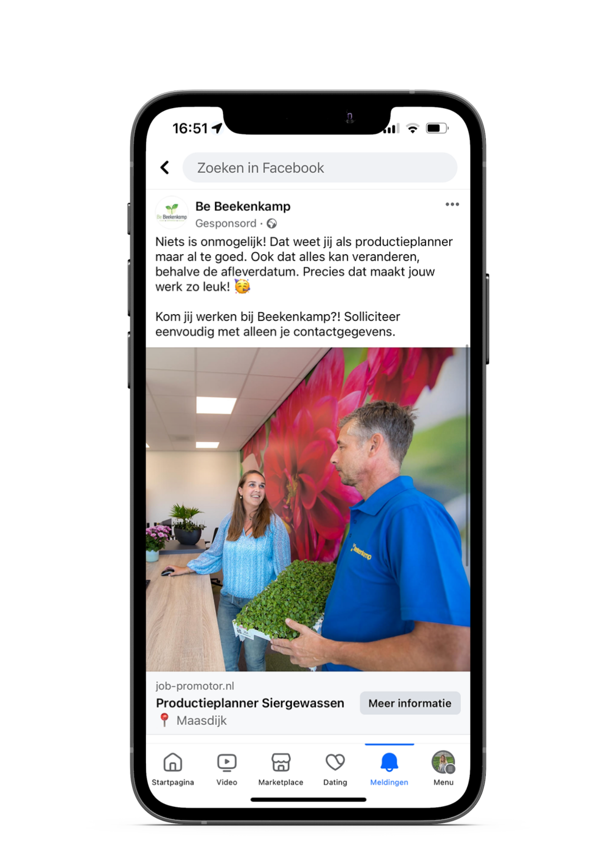Tap the ad description text starting Niets is onmogelijk
Screen dimensions: 614x868
304,264
